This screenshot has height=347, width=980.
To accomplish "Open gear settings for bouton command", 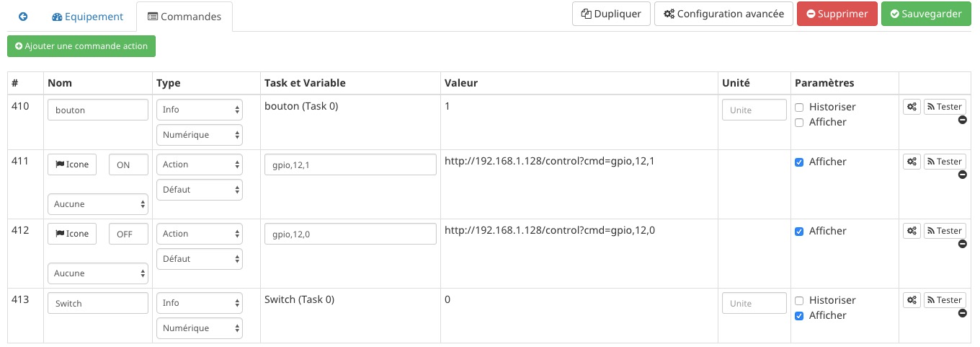I will [912, 107].
